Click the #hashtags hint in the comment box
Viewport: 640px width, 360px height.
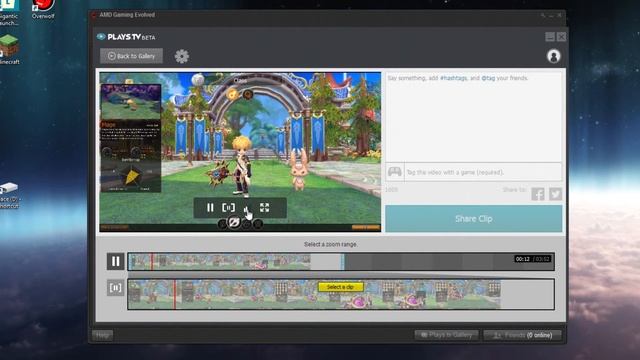click(453, 78)
